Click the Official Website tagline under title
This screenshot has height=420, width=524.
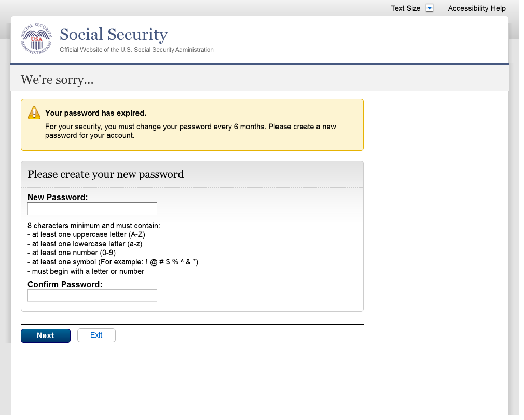(x=136, y=50)
